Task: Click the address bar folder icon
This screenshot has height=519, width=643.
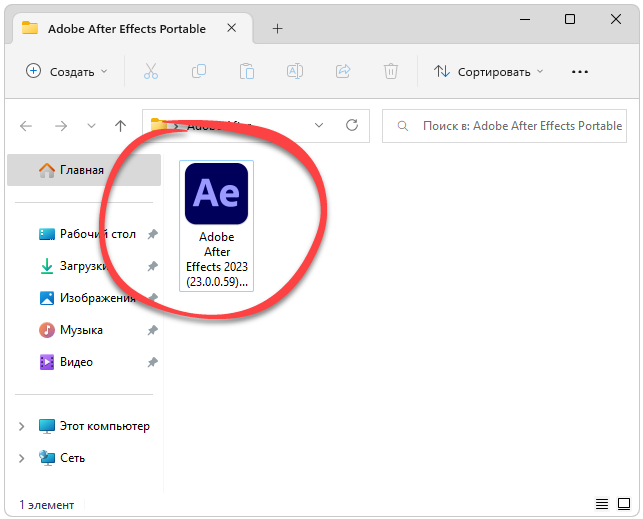Action: pos(159,124)
